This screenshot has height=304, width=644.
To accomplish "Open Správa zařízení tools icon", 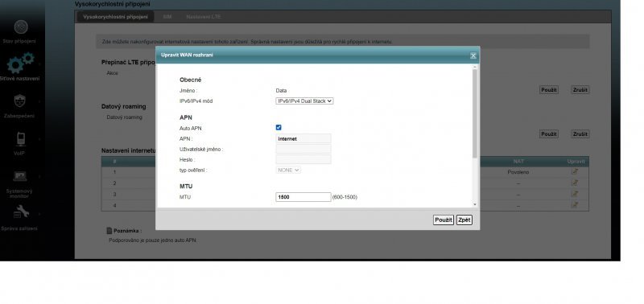I will (21, 212).
